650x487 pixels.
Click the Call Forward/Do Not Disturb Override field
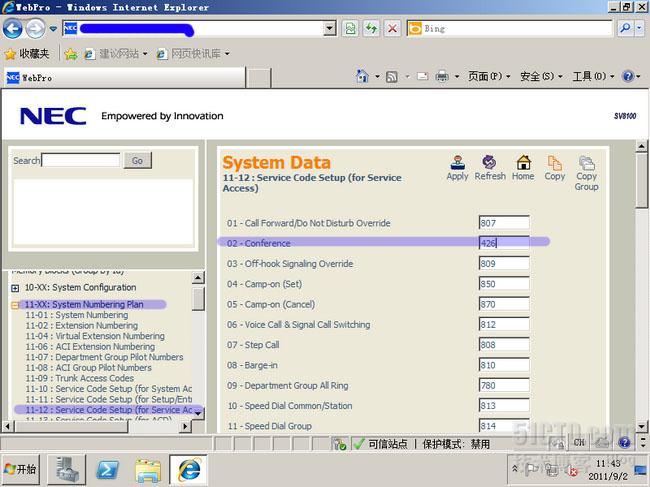coord(504,223)
